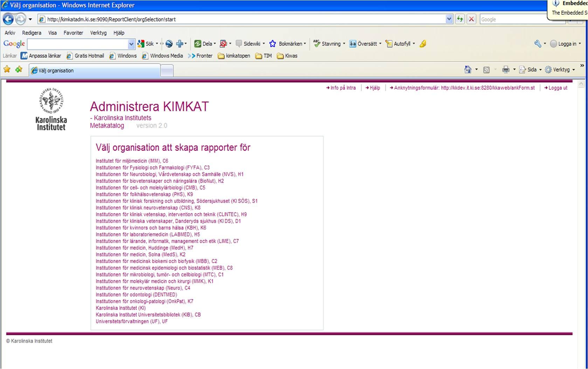Stop loading with the red X icon
The height and width of the screenshot is (369, 588).
pyautogui.click(x=471, y=19)
